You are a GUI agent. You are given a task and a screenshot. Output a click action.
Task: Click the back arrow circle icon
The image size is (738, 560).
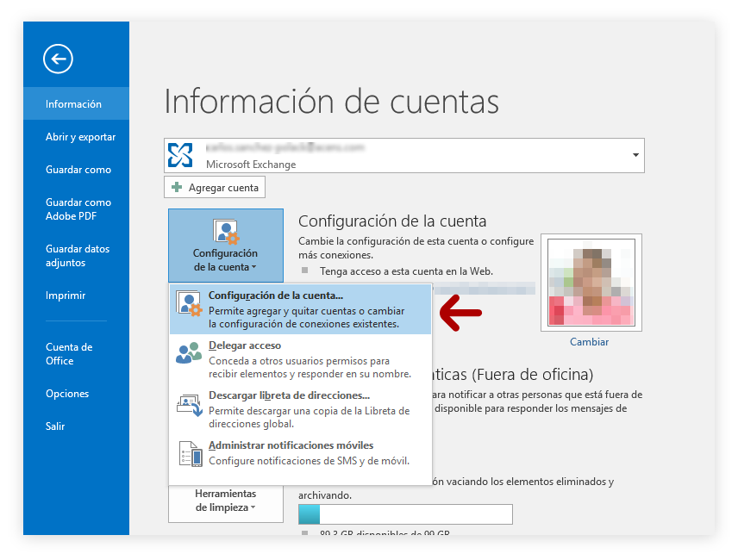click(58, 59)
